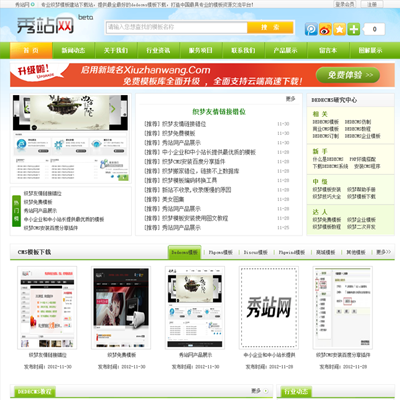The height and width of the screenshot is (400, 400).
Task: Click the green next arrow on the slideshow
Action: (x=113, y=109)
